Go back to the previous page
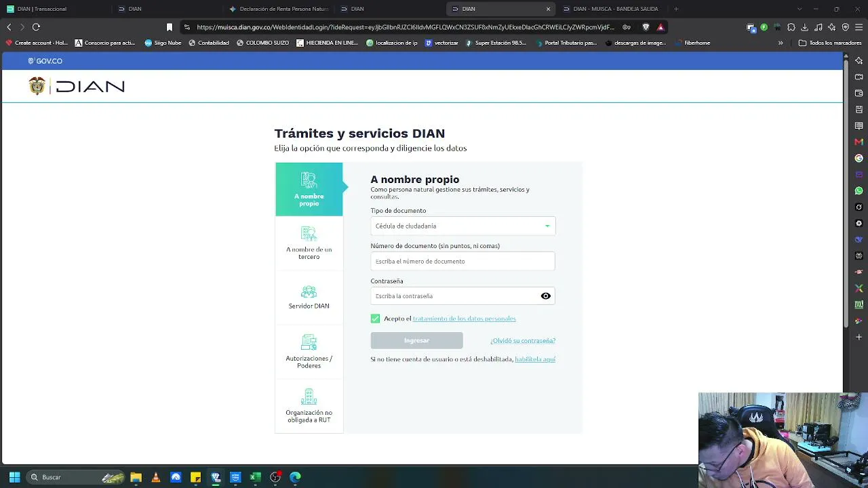The width and height of the screenshot is (868, 488). [9, 27]
